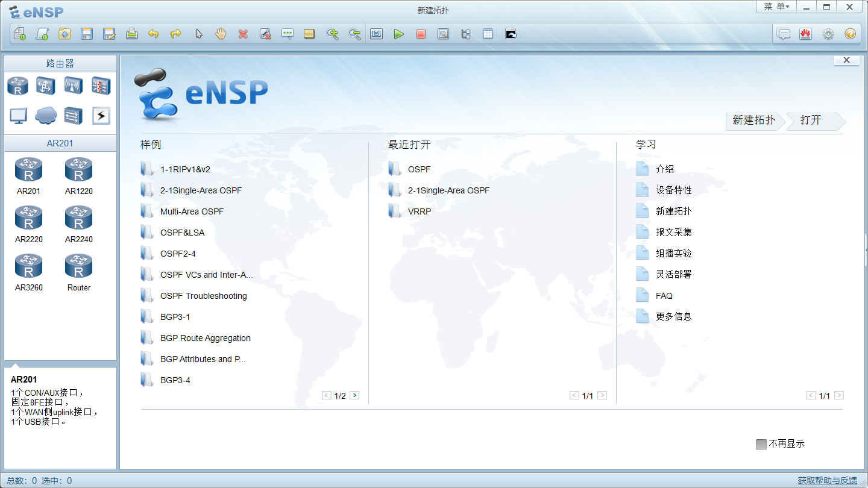
Task: Select the switch device category icon
Action: 45,86
